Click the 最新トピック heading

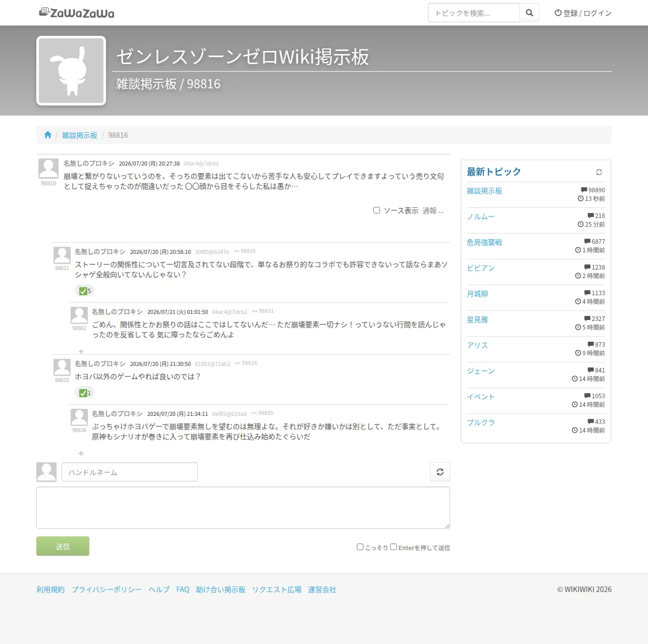coord(494,172)
